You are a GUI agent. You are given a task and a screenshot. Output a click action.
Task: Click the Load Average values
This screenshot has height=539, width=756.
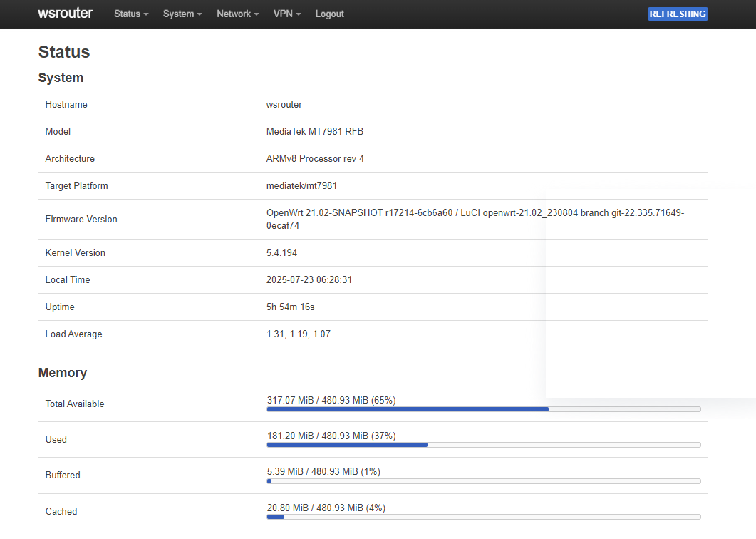tap(299, 334)
